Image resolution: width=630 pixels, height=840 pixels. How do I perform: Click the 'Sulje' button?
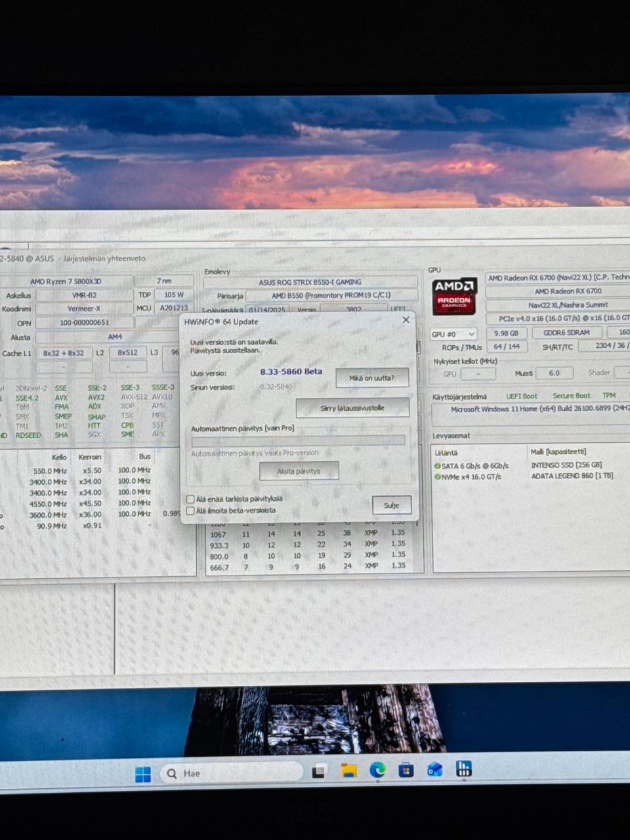[392, 505]
